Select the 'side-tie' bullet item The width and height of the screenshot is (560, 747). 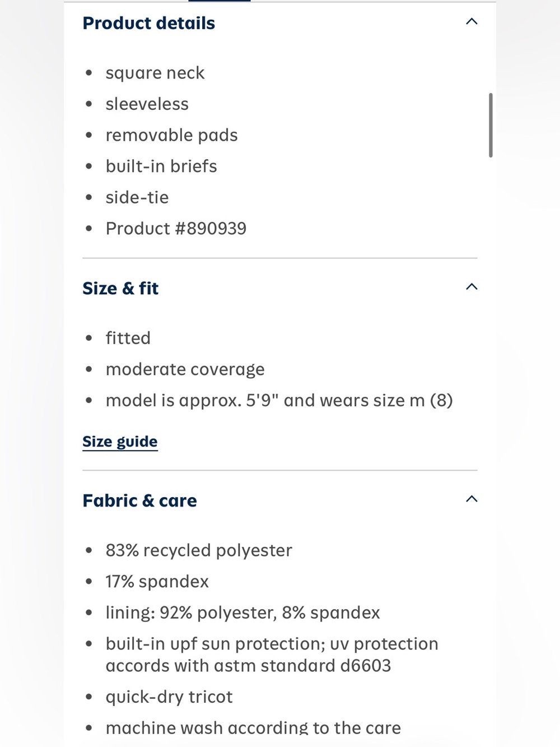pos(137,197)
